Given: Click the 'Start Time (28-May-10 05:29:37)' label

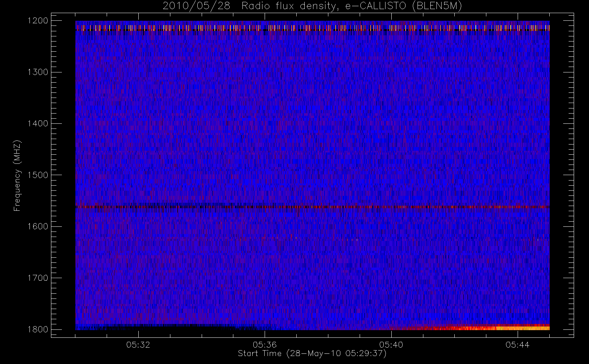Looking at the screenshot, I should pyautogui.click(x=312, y=353).
